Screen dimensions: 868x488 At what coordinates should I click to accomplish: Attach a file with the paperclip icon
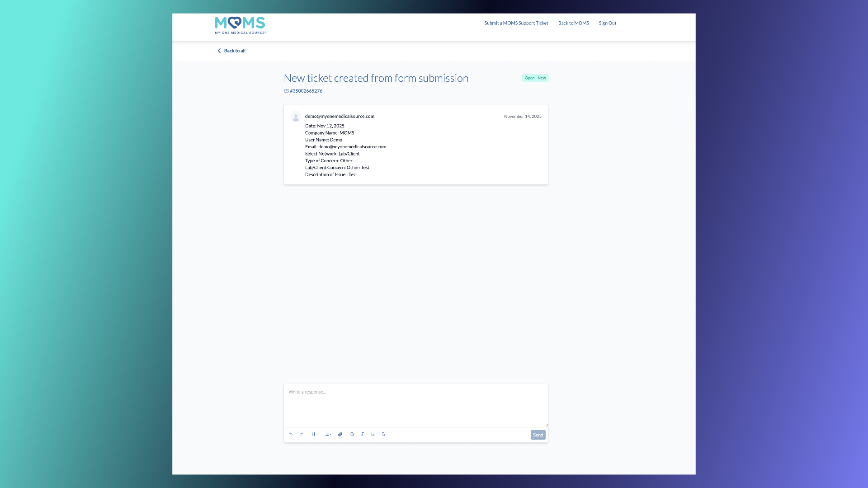340,434
